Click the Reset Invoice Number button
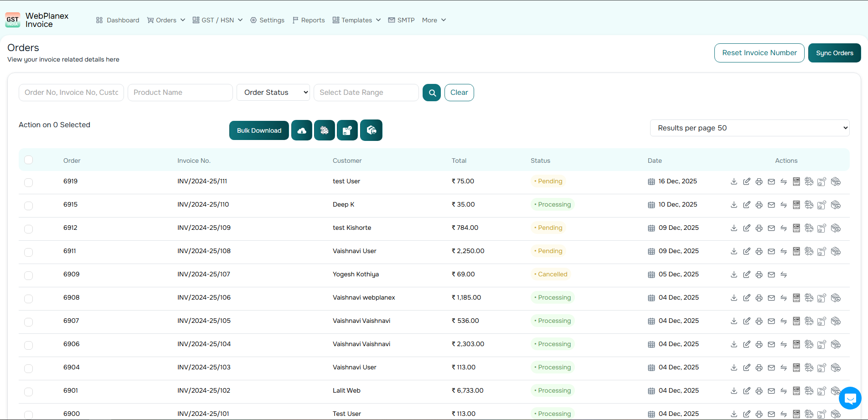 point(759,53)
